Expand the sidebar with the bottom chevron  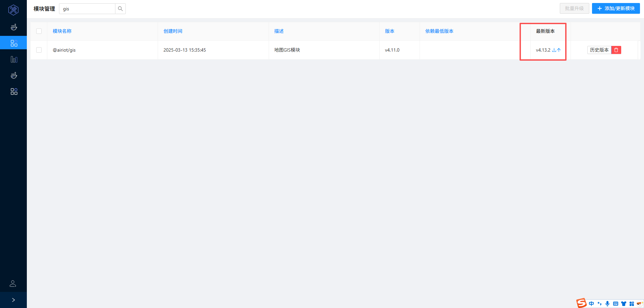13,300
